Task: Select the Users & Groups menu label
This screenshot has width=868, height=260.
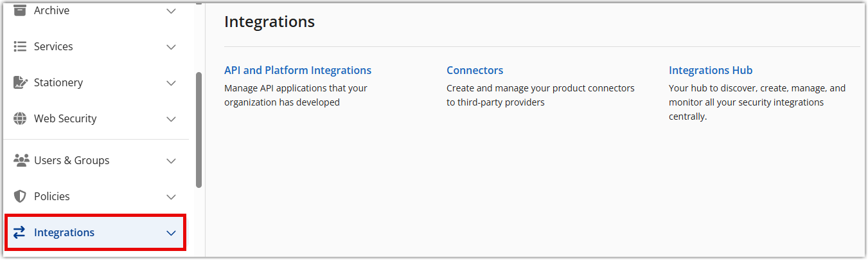Action: tap(71, 160)
